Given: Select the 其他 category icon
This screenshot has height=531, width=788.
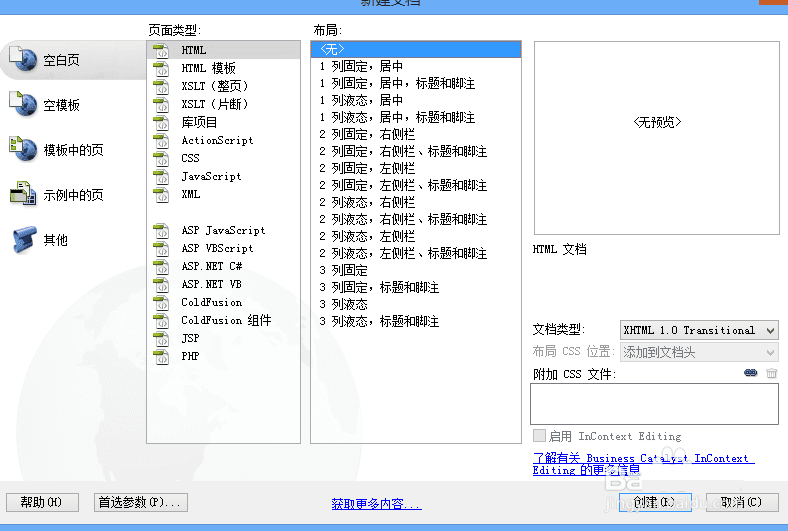Looking at the screenshot, I should [24, 239].
